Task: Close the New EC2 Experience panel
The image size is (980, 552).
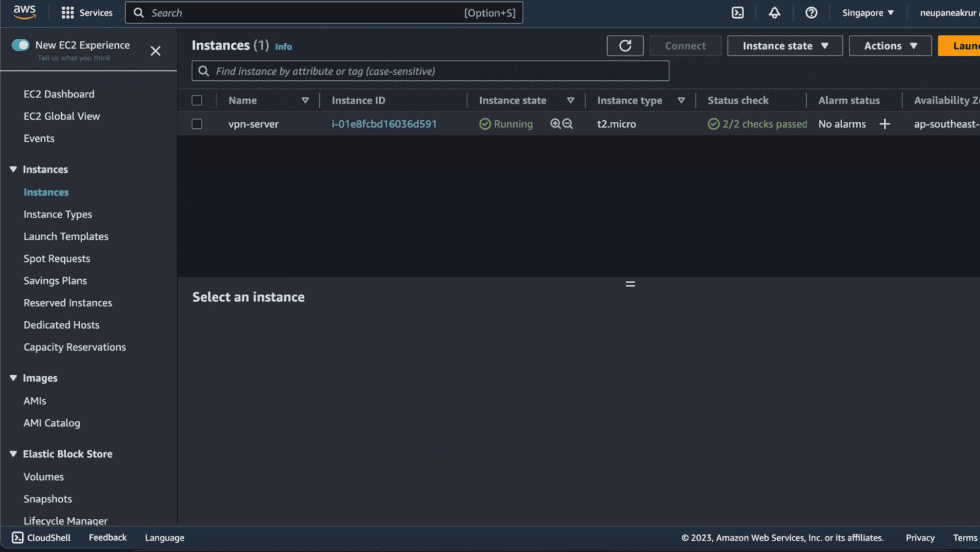Action: pos(155,51)
